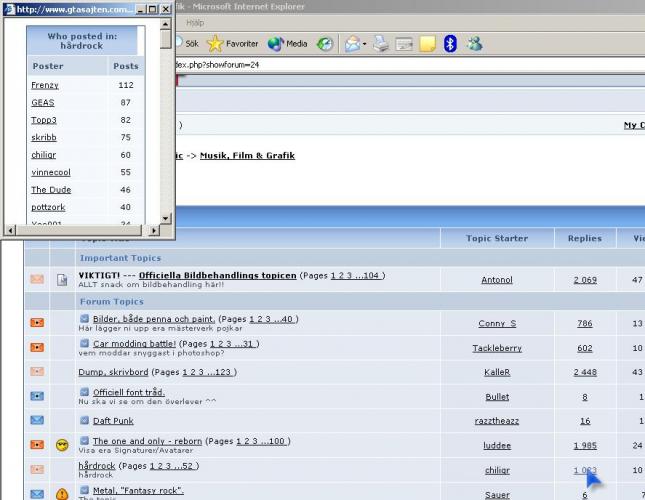The height and width of the screenshot is (500, 645).
Task: Click the History toolbar icon
Action: pyautogui.click(x=325, y=44)
